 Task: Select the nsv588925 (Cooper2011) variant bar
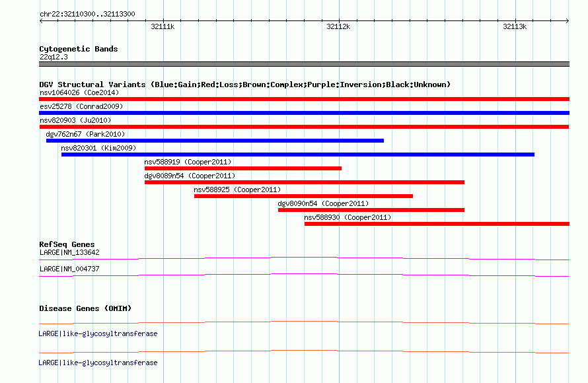tap(303, 196)
